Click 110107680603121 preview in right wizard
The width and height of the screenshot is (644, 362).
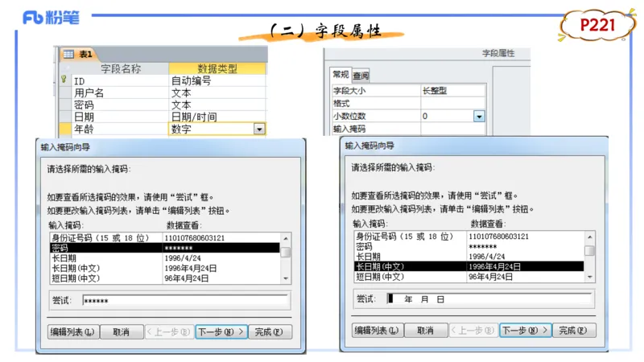click(498, 237)
